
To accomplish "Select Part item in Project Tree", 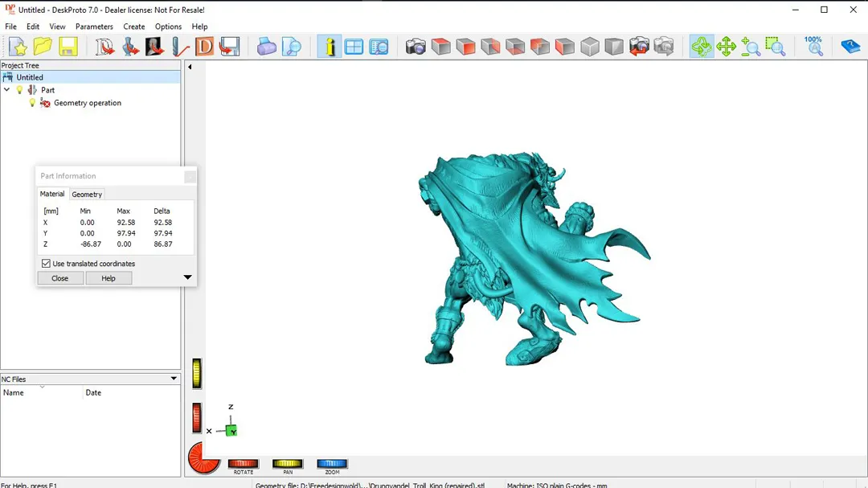I will 47,90.
